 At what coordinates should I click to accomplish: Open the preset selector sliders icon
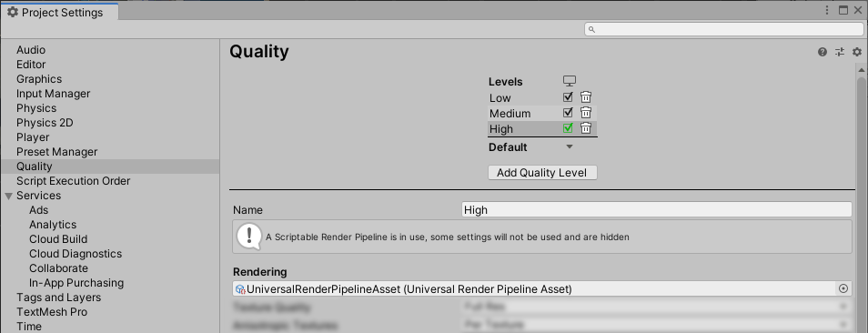(x=840, y=52)
